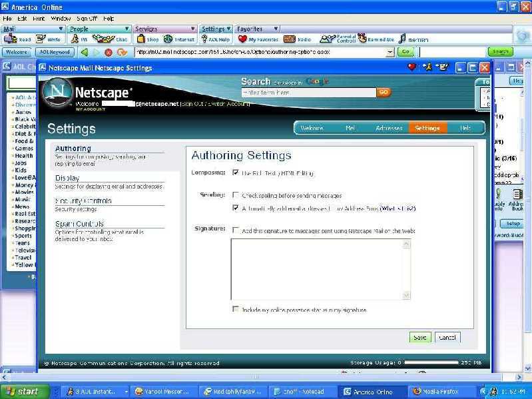Open the Security Controls link
Viewport: 532px width, 399px height.
pos(83,200)
